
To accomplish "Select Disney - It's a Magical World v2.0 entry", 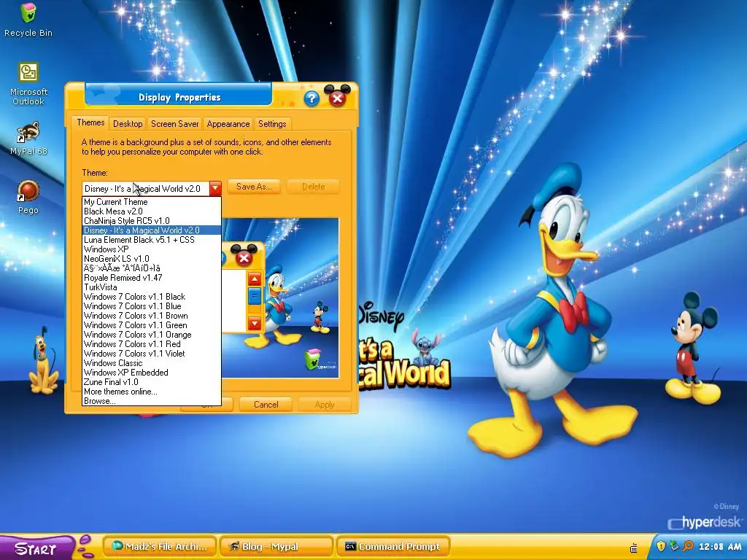I will point(152,230).
